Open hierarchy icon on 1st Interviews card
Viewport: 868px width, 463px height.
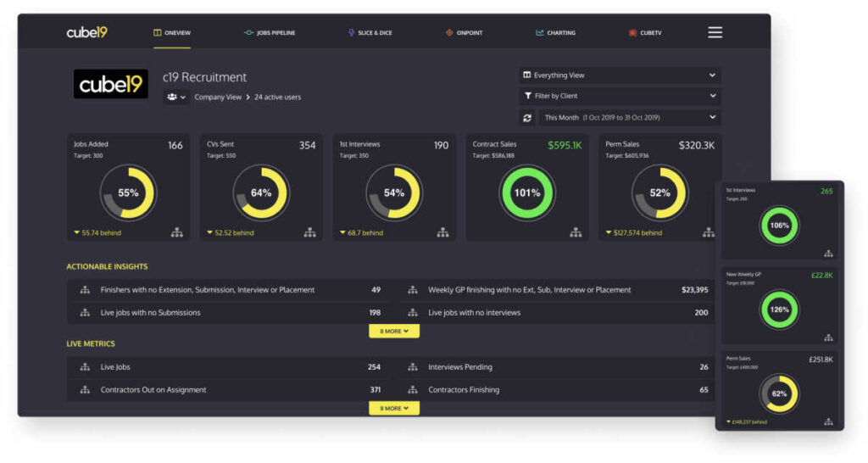[x=442, y=232]
